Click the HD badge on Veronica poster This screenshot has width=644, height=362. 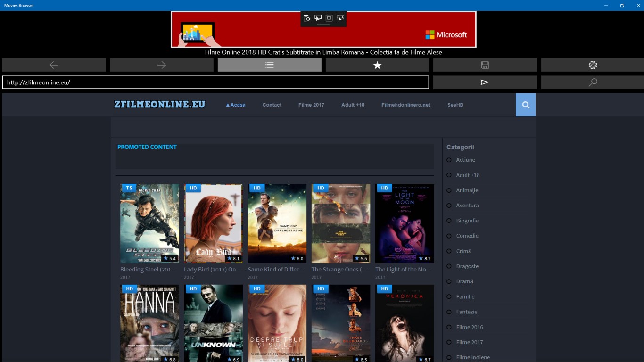click(384, 288)
